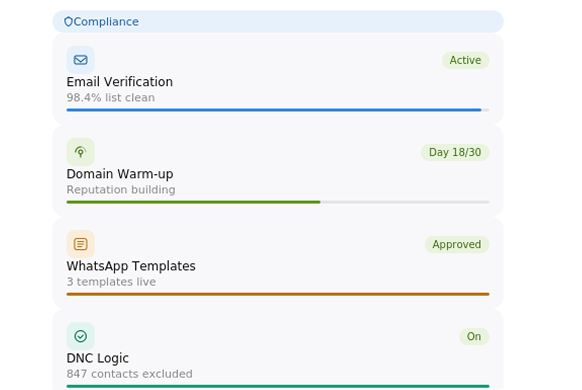Click the Domain Warm-up green progress bar
Image resolution: width=582 pixels, height=390 pixels.
(278, 202)
